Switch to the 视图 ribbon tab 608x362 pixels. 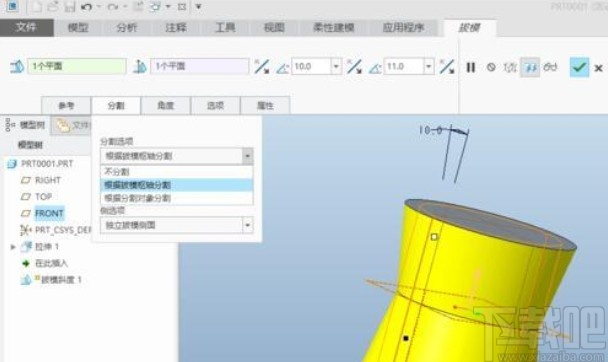click(x=274, y=28)
